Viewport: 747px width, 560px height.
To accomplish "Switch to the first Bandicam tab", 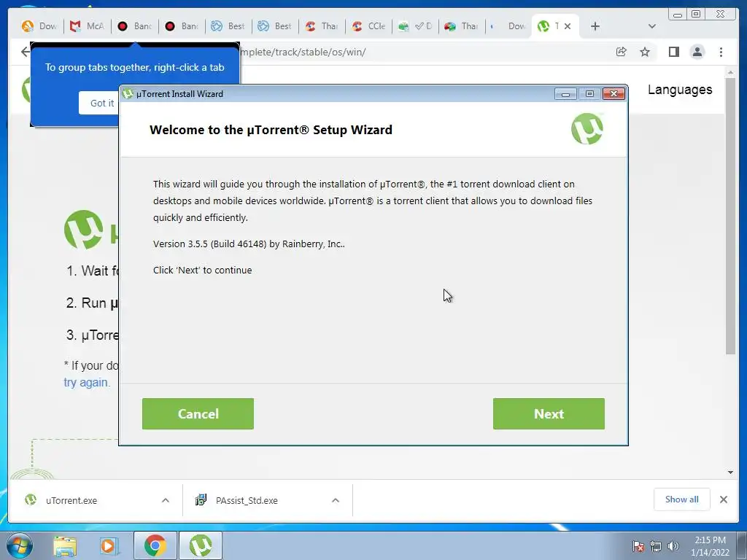I will click(x=134, y=26).
